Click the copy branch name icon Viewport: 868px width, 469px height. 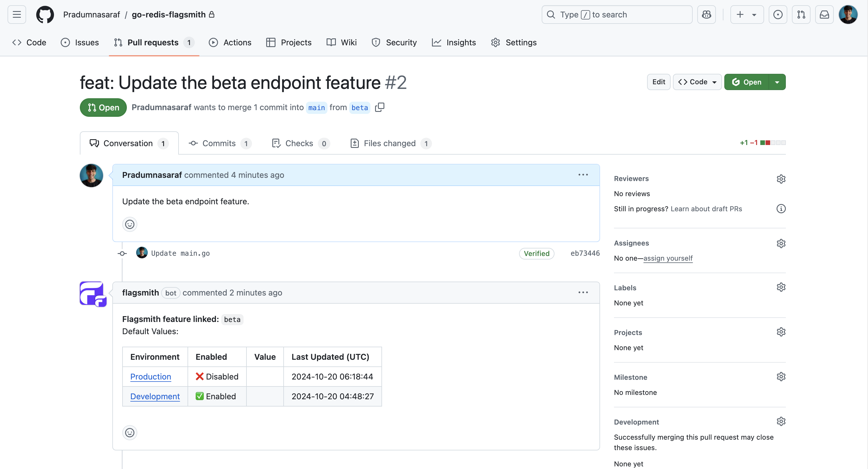point(379,107)
